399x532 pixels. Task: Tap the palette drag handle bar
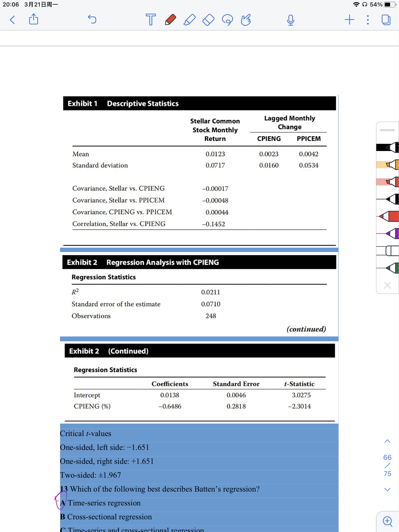[387, 130]
